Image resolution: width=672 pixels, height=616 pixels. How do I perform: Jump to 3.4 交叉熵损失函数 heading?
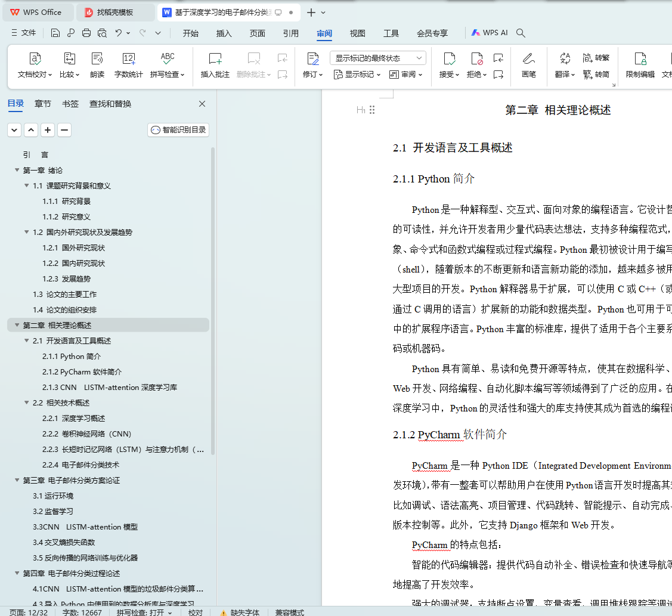click(64, 543)
